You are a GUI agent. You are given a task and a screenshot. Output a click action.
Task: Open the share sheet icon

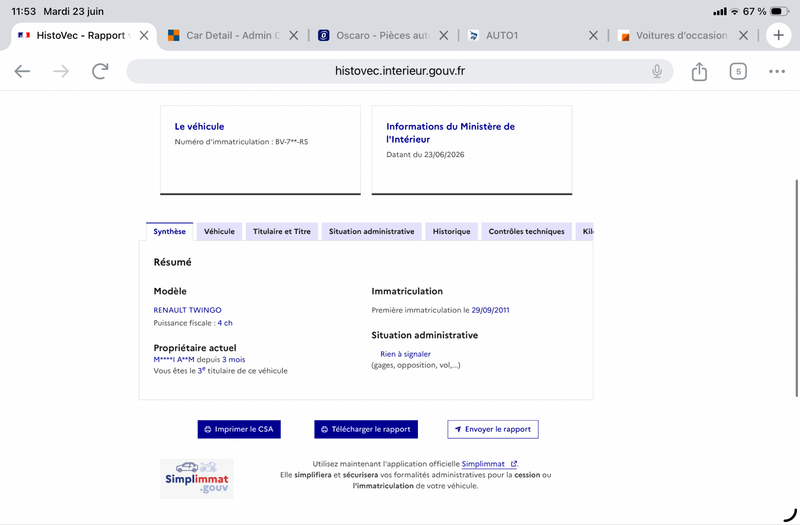(x=699, y=71)
